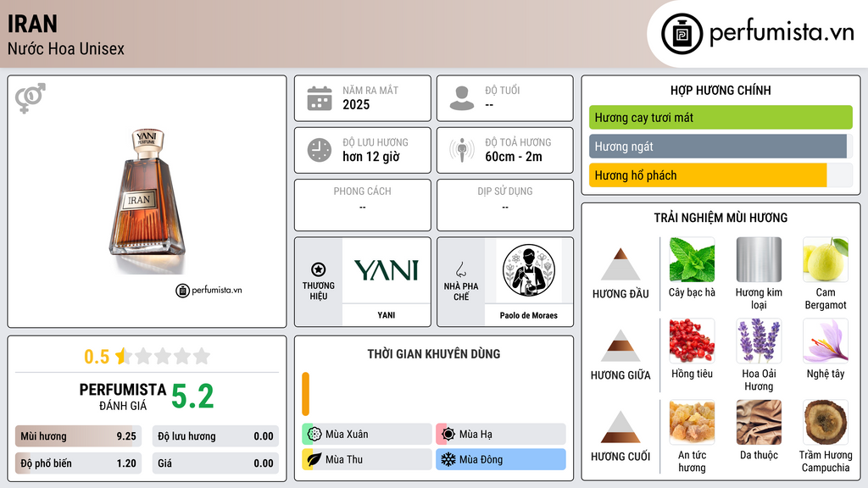This screenshot has width=868, height=488.
Task: Click the Độ phổ biến 1.20 score bar
Action: [x=78, y=463]
